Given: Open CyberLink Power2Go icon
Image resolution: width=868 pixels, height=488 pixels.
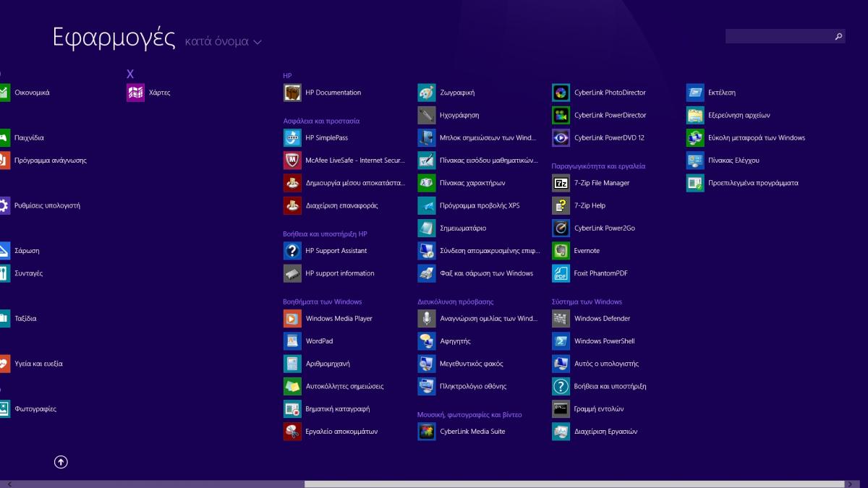Looking at the screenshot, I should pos(561,228).
